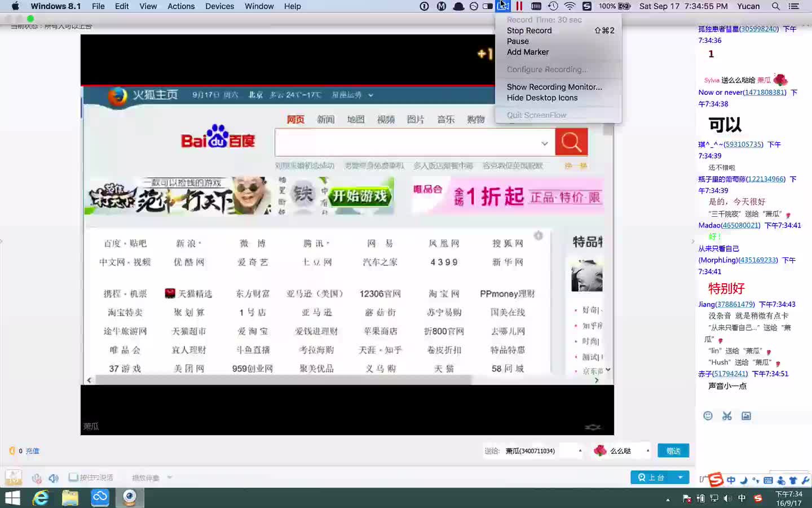Click the image attachment icon in chat
812x508 pixels.
pyautogui.click(x=745, y=415)
